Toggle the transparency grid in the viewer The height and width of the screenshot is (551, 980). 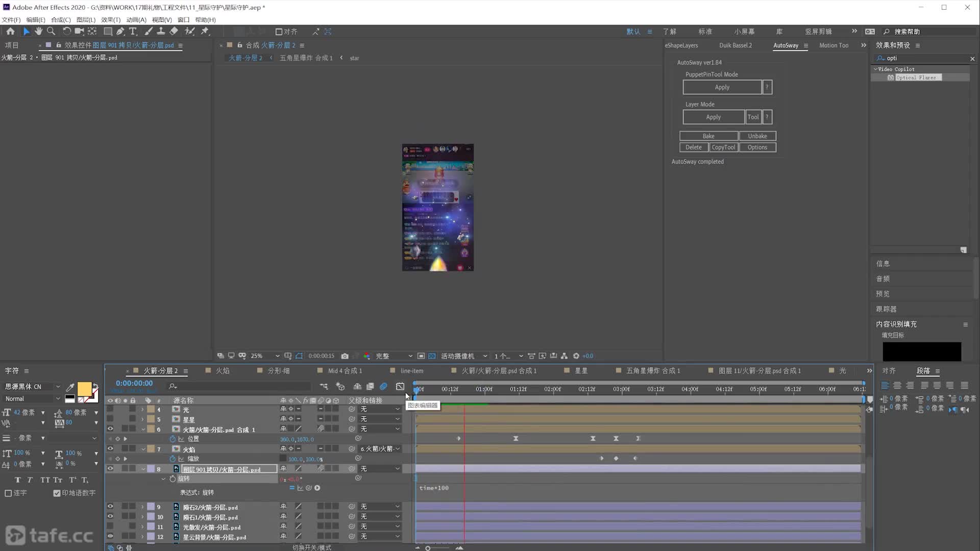[432, 356]
